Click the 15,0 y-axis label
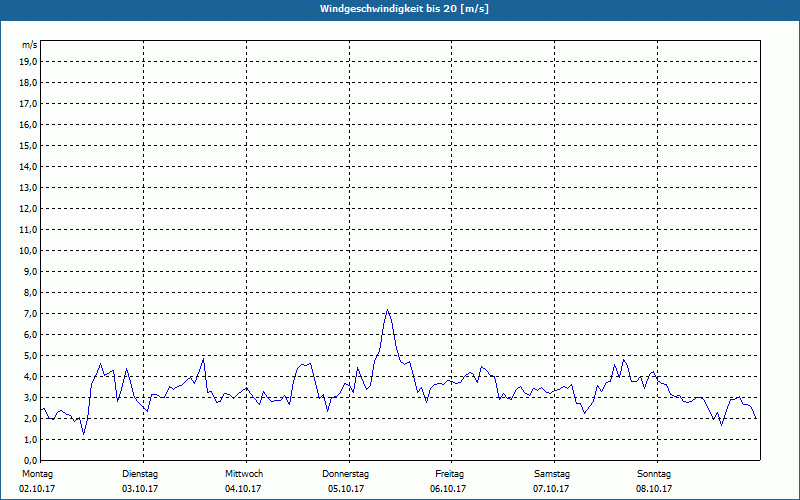Image resolution: width=800 pixels, height=500 pixels. 29,145
